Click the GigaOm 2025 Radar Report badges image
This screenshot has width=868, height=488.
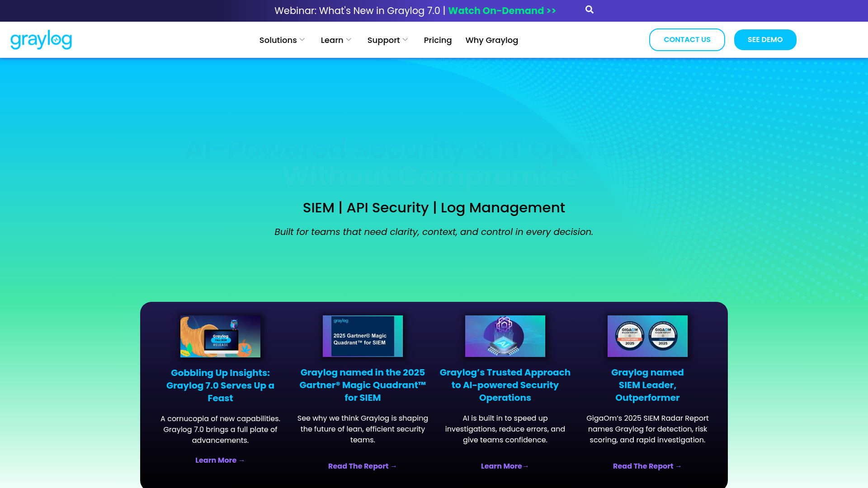647,336
